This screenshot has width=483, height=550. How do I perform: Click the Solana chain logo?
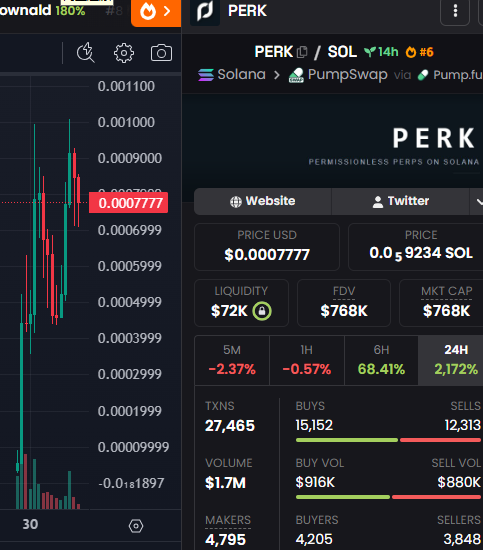point(206,75)
